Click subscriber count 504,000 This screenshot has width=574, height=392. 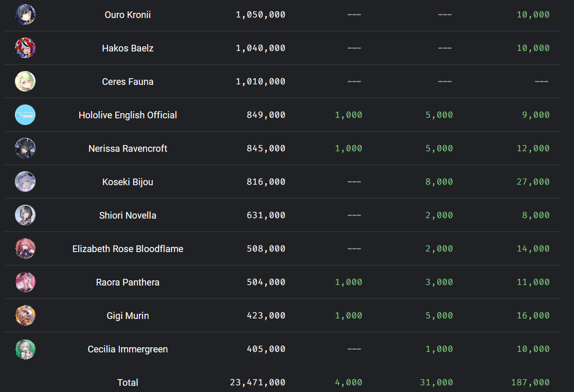pos(266,282)
